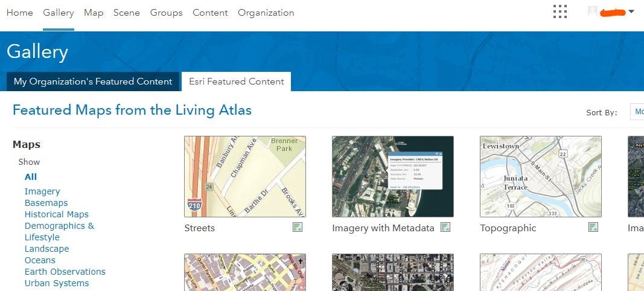Expand the user account dropdown arrow

tap(631, 12)
